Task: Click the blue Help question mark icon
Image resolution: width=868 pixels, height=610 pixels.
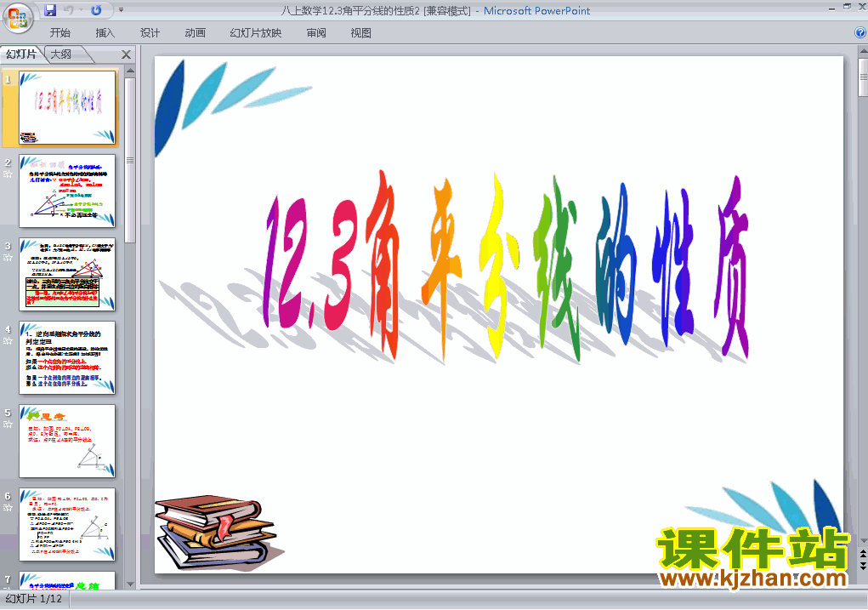Action: pos(861,33)
